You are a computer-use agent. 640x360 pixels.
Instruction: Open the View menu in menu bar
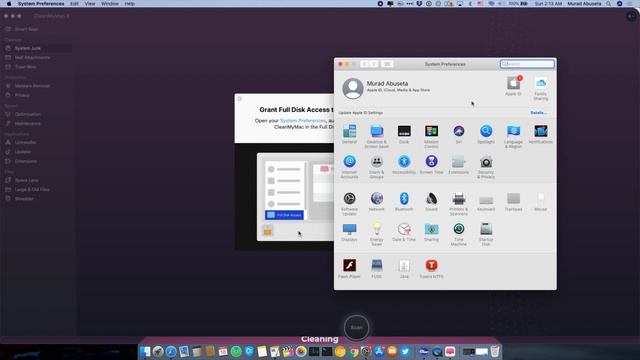[x=90, y=4]
